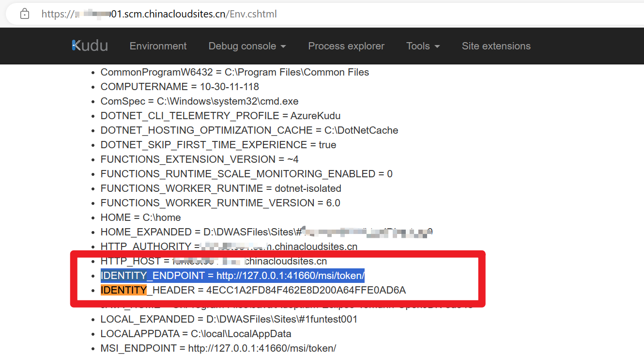This screenshot has width=644, height=357.
Task: Open Process explorer page
Action: click(346, 46)
